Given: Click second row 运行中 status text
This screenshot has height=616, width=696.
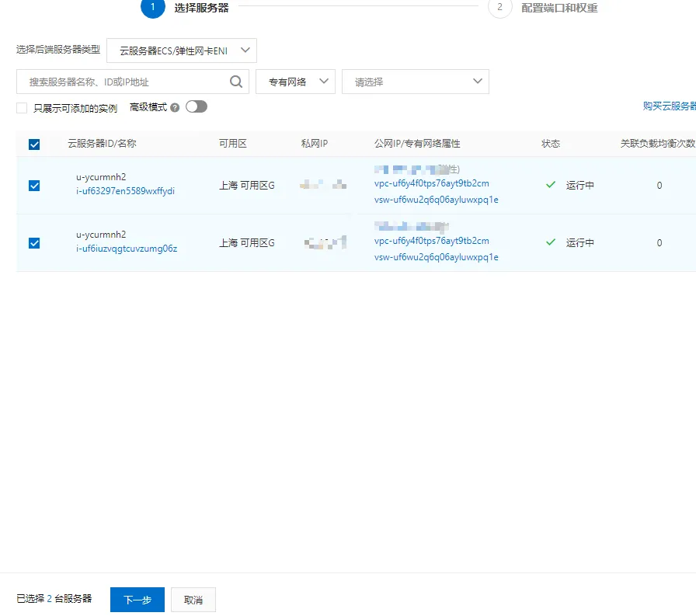Looking at the screenshot, I should click(579, 243).
